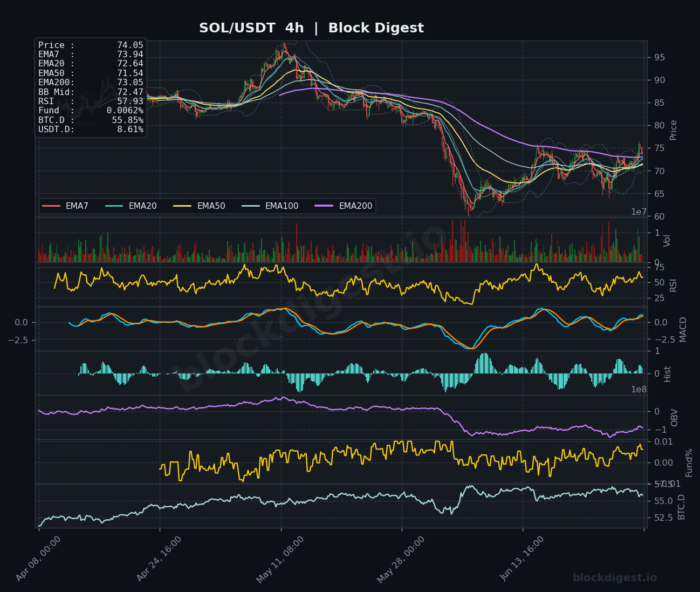Click the Price axis label
The height and width of the screenshot is (592, 700).
coord(674,130)
